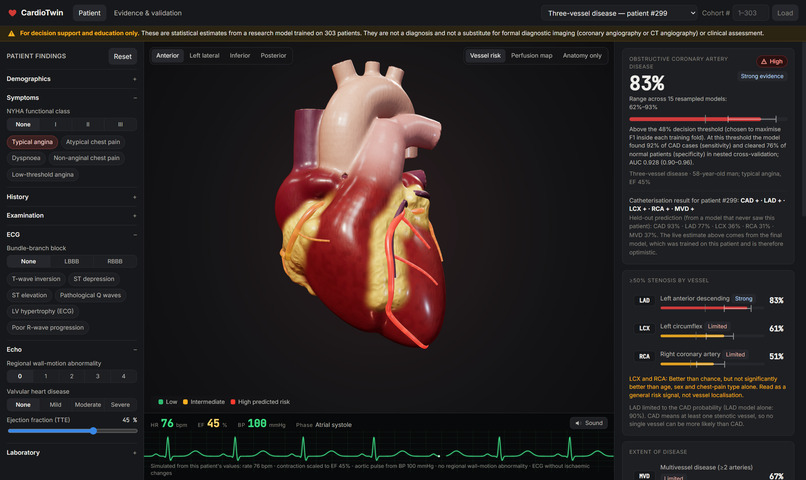Select the Anatomy only display mode
Viewport: 806px width, 480px height.
click(x=582, y=56)
